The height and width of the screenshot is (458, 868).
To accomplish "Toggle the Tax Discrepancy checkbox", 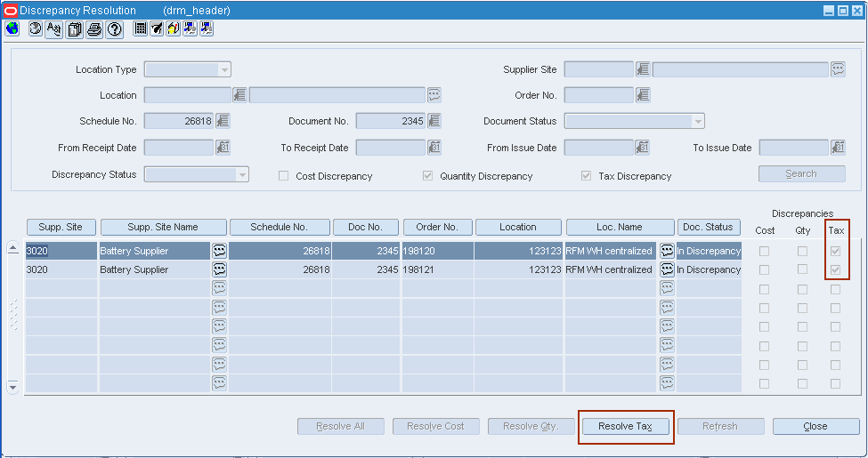I will (586, 176).
